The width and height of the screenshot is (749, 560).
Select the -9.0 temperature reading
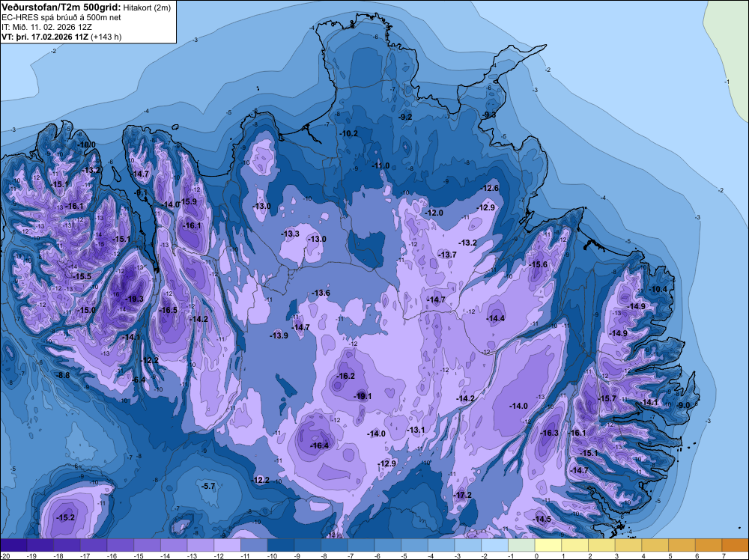pos(684,405)
